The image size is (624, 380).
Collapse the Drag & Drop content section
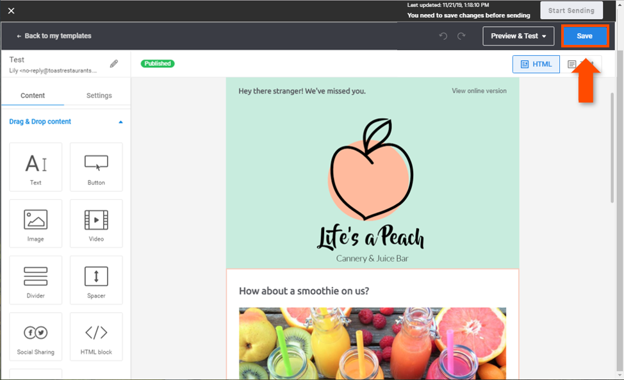click(x=121, y=122)
